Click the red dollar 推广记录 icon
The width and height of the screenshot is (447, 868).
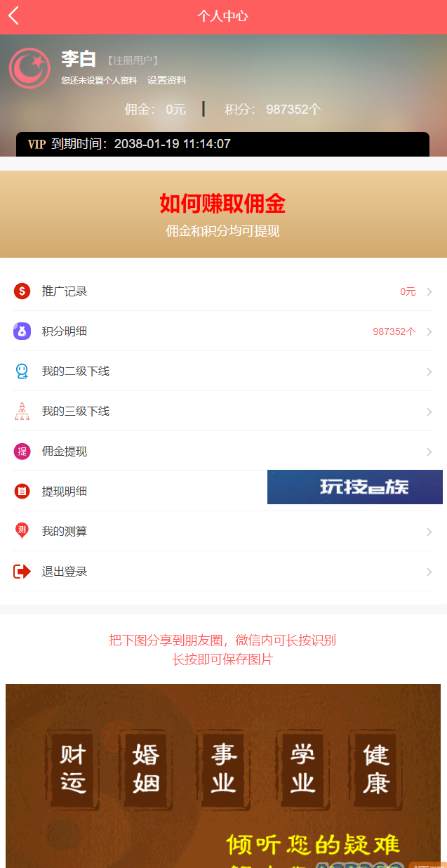pos(22,291)
